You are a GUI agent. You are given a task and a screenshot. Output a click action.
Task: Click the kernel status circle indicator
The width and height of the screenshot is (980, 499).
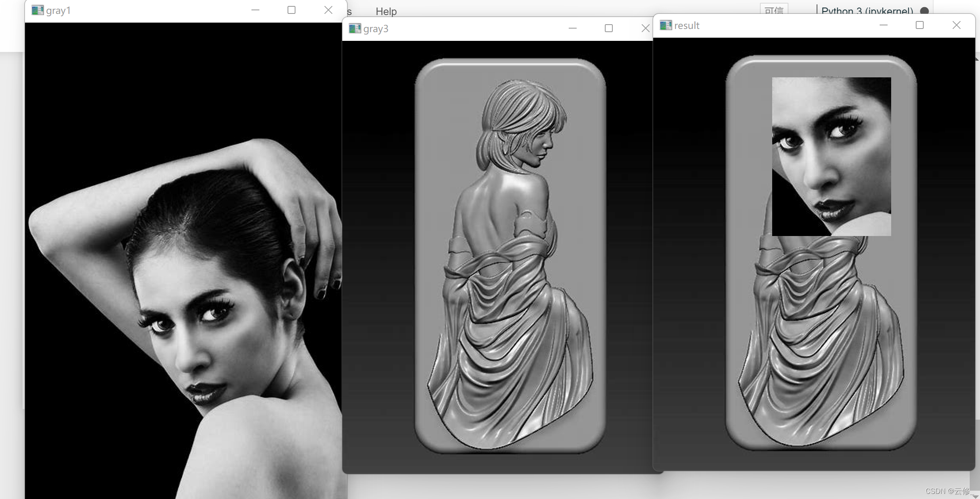924,11
